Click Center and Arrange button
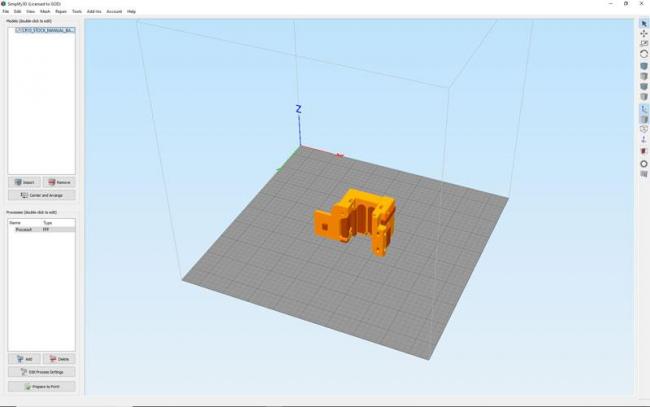 41,195
